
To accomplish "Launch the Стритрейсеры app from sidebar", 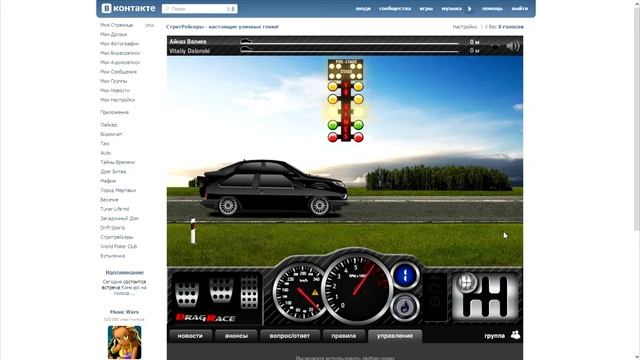I will pos(117,237).
